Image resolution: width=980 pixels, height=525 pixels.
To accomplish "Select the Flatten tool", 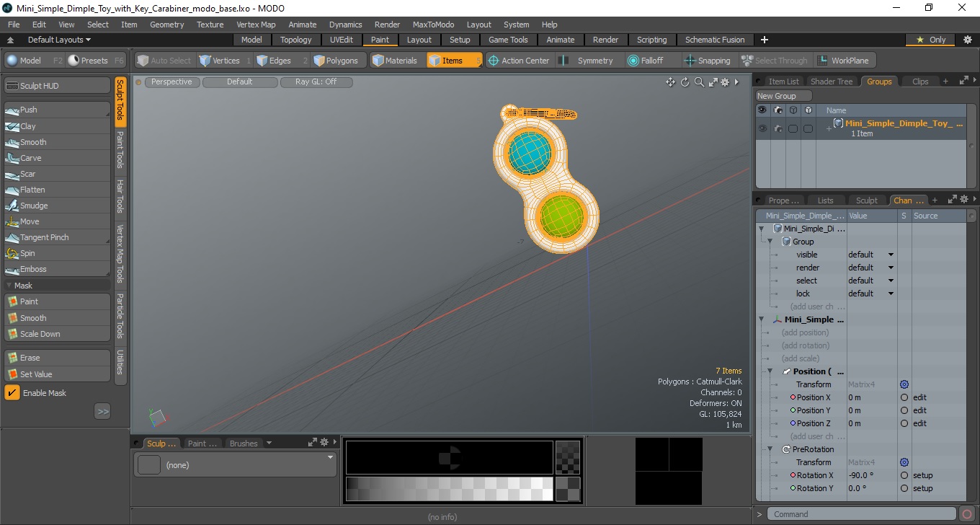I will click(58, 190).
